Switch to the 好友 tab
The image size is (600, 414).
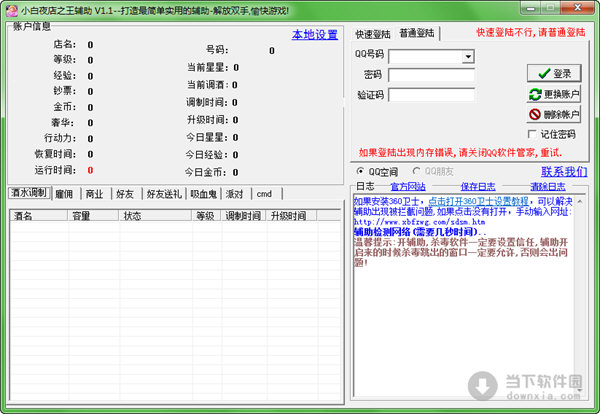[125, 194]
